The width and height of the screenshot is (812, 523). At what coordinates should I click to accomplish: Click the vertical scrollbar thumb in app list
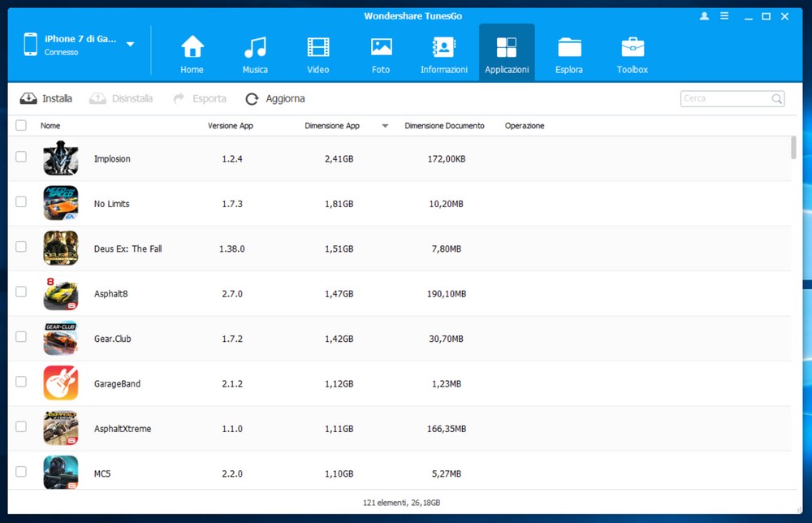pyautogui.click(x=793, y=148)
